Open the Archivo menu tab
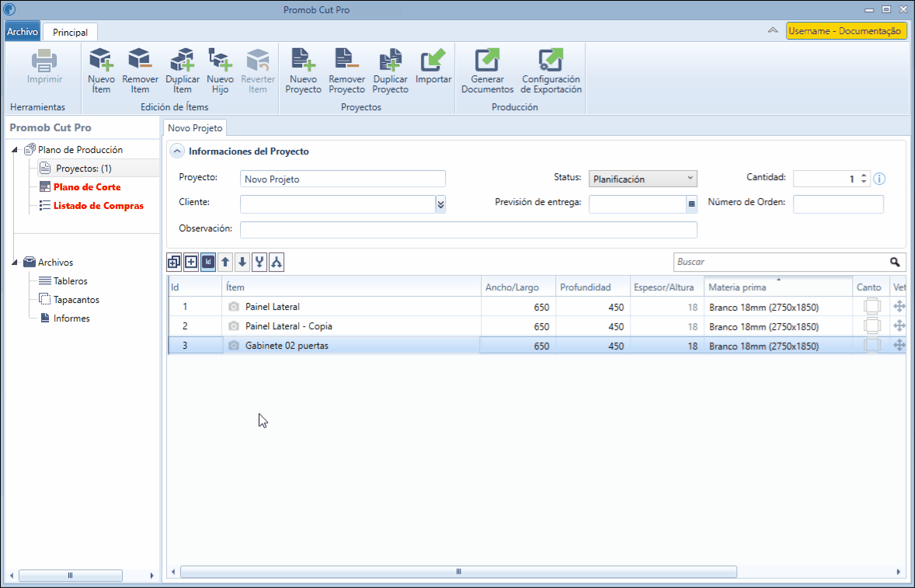The image size is (915, 588). tap(23, 32)
